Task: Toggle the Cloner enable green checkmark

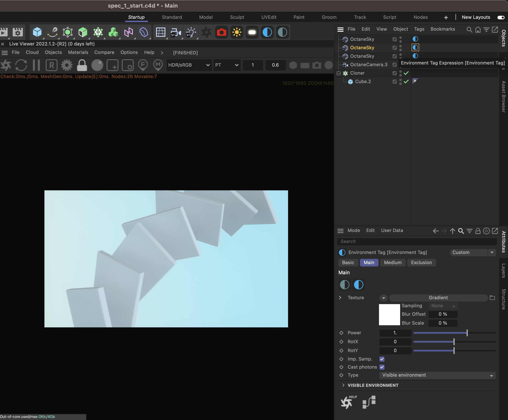Action: (x=406, y=73)
